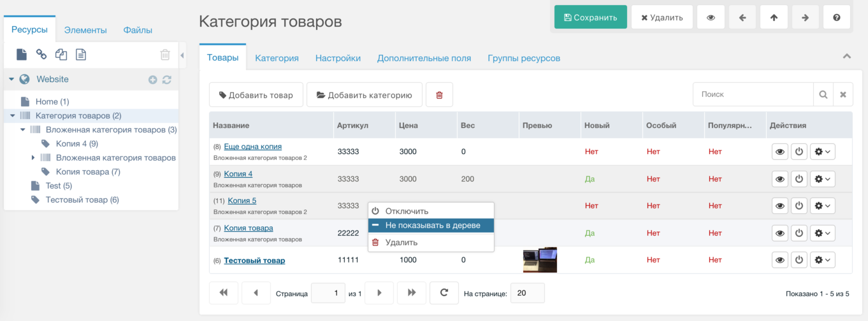The width and height of the screenshot is (868, 321).
Task: Go to the first page of the grid
Action: [x=224, y=293]
